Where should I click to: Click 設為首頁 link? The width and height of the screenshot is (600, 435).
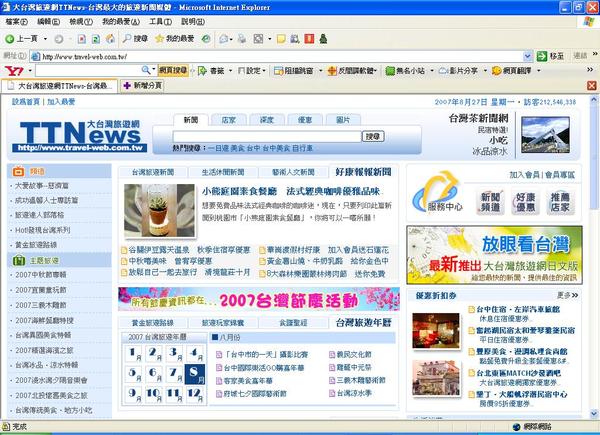click(26, 102)
